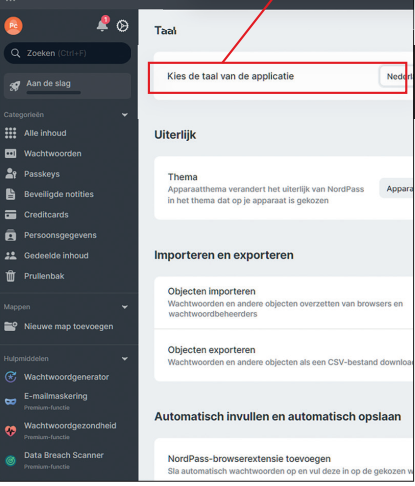Select the Alle inhoud grid icon
415x486 pixels.
point(10,133)
